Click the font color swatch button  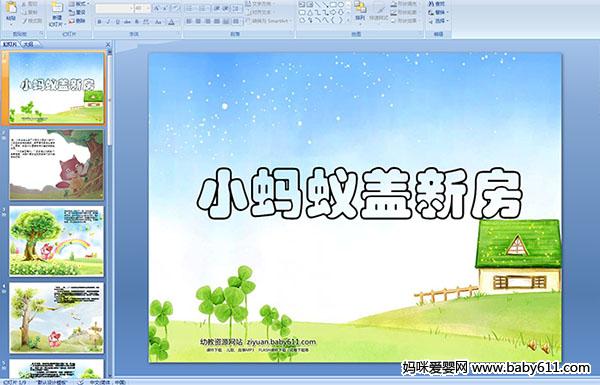(171, 22)
